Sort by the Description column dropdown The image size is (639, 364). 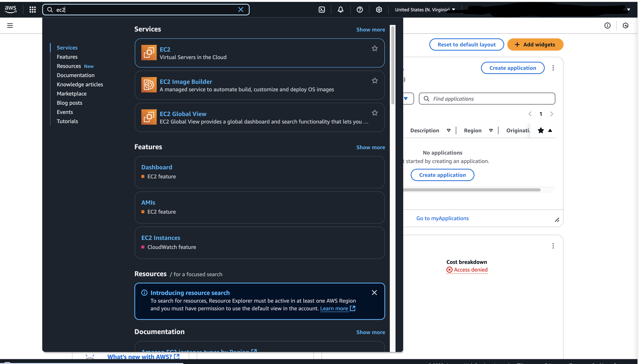(449, 130)
